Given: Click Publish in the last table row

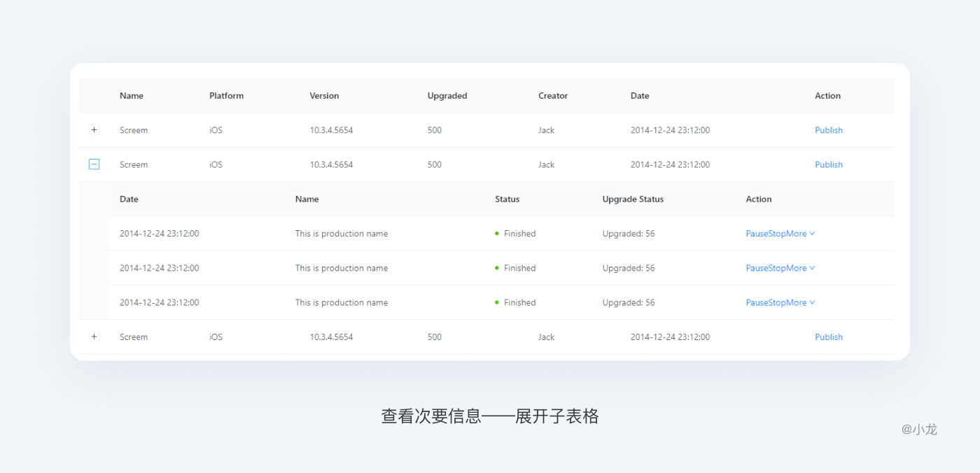Looking at the screenshot, I should [828, 337].
